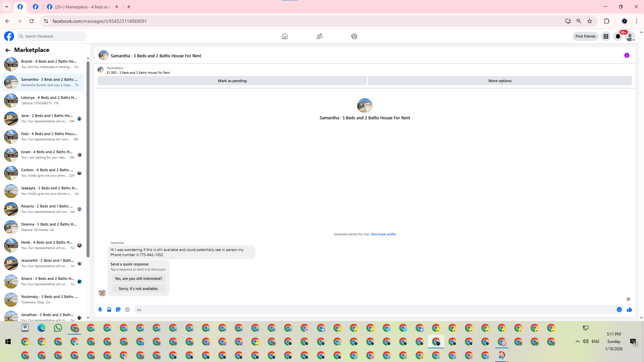Expand the account profile menu

click(x=630, y=36)
